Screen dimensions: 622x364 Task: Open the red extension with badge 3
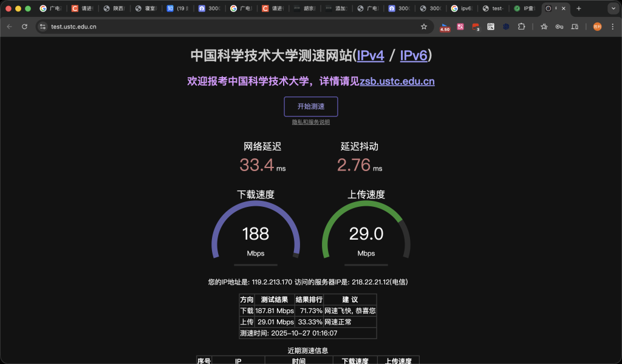[x=475, y=27]
